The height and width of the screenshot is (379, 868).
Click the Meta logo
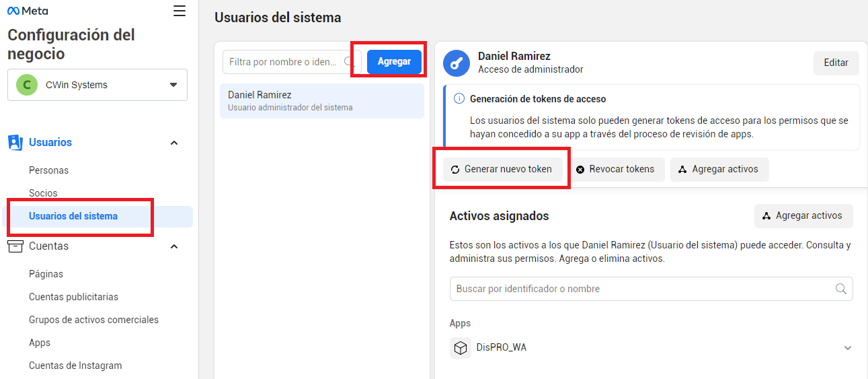(x=28, y=11)
